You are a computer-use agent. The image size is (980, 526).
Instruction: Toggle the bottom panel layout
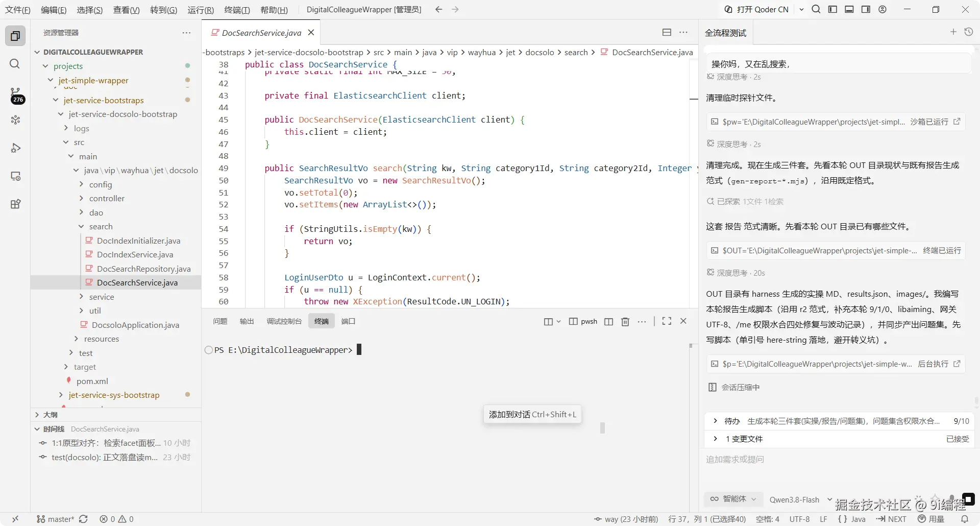(x=849, y=9)
